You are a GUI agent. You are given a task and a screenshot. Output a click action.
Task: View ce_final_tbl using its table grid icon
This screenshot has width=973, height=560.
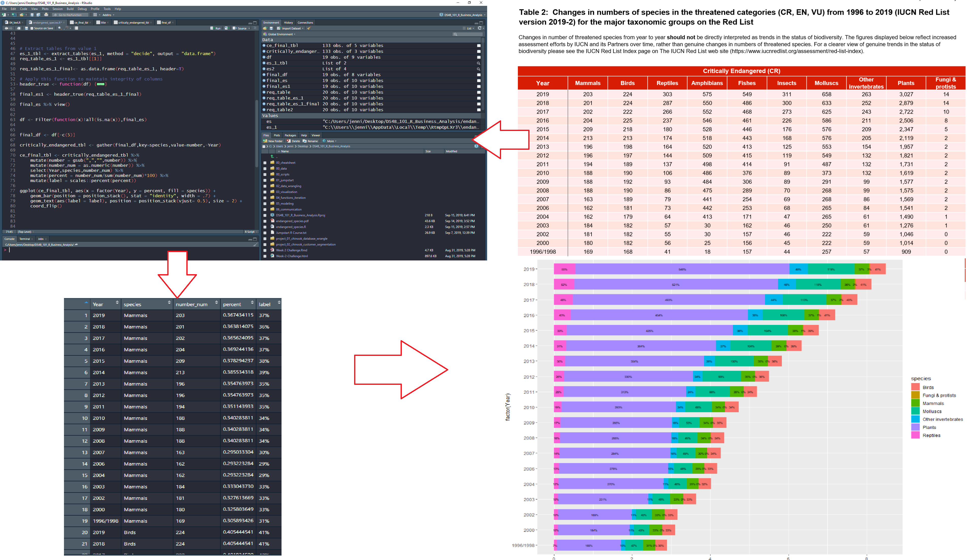[x=479, y=45]
